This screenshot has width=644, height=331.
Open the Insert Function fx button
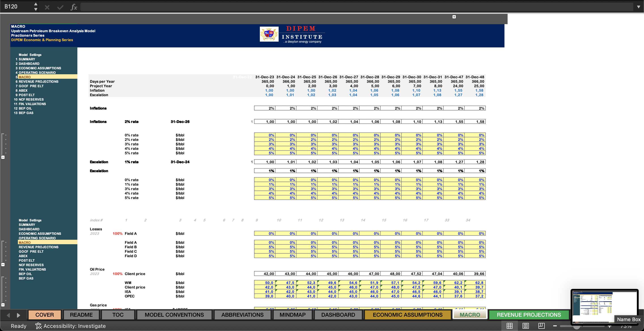coord(74,7)
